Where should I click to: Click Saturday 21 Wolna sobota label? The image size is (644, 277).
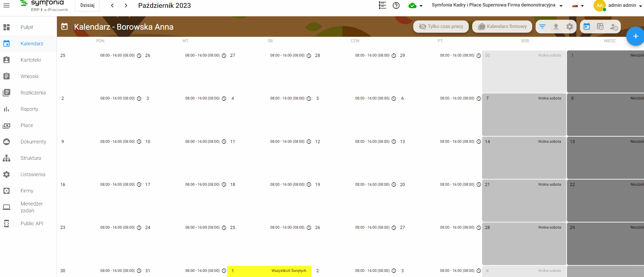(550, 185)
